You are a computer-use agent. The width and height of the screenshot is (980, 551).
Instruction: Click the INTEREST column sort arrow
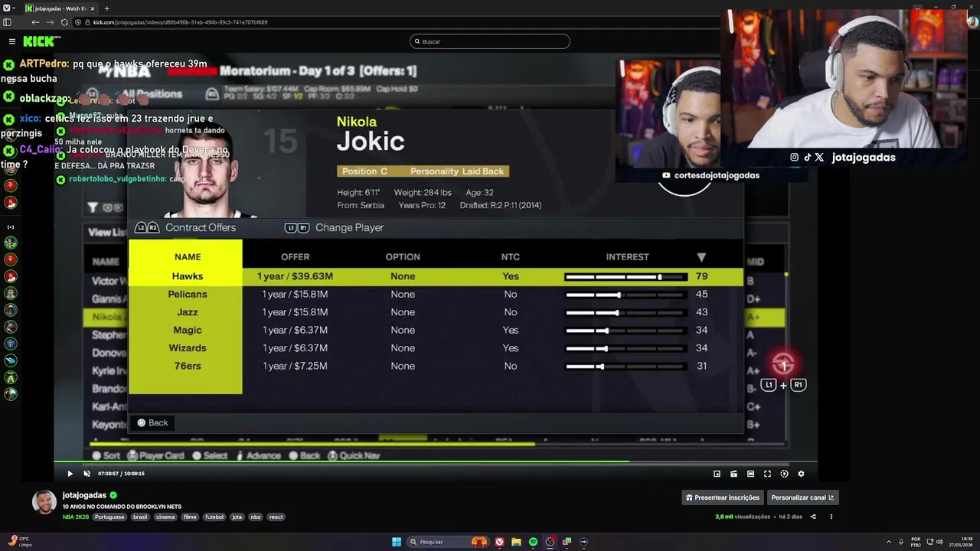click(701, 258)
